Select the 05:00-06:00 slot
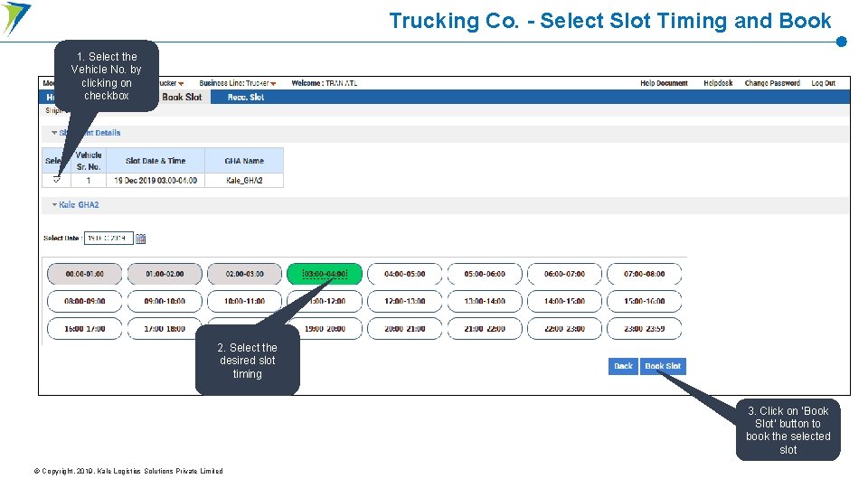Screen dimensions: 868x488 [x=485, y=274]
